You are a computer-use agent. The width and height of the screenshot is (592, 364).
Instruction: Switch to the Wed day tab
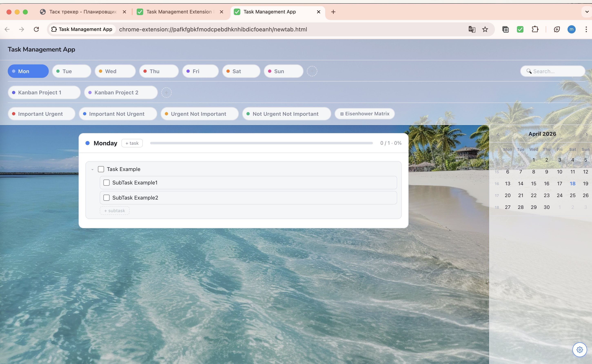pyautogui.click(x=115, y=71)
